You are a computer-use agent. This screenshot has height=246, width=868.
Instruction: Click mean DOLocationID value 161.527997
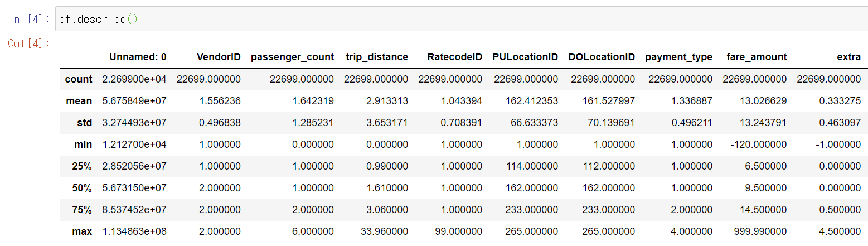pyautogui.click(x=610, y=101)
